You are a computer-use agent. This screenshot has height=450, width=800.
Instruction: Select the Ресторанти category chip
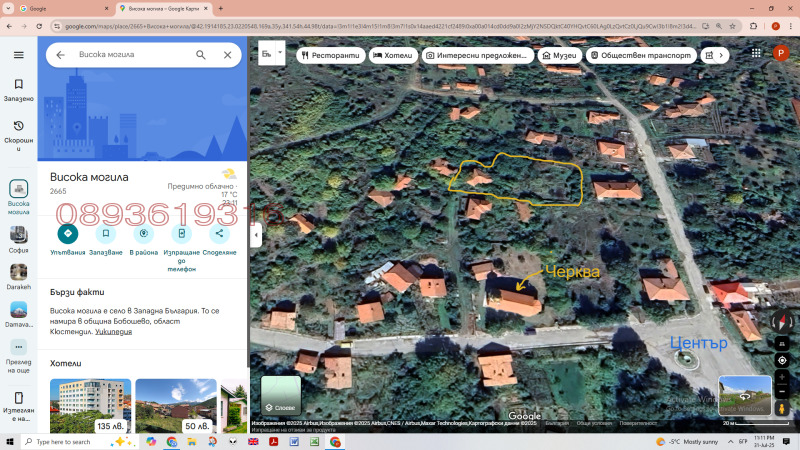coord(328,56)
